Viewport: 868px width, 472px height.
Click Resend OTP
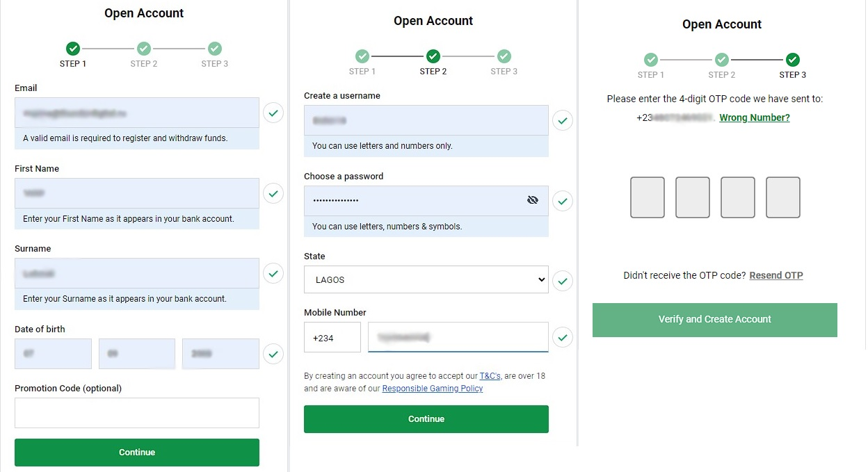(776, 275)
